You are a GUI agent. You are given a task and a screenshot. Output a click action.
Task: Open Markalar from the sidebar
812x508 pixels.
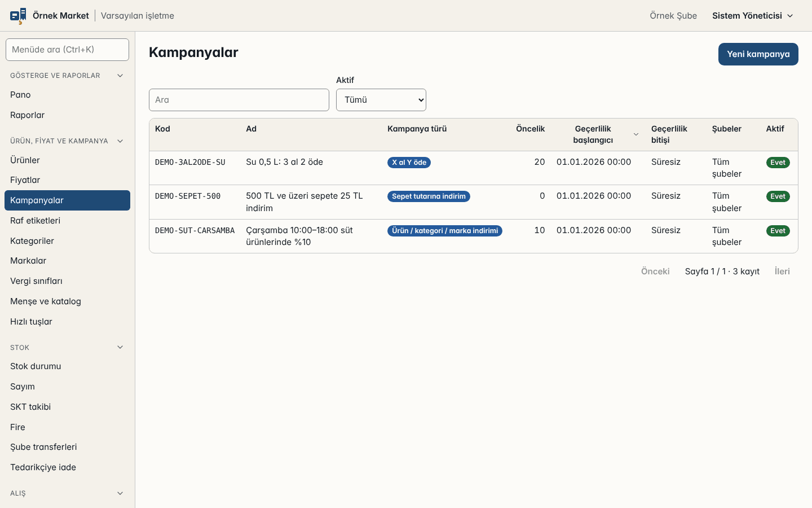tap(67, 261)
